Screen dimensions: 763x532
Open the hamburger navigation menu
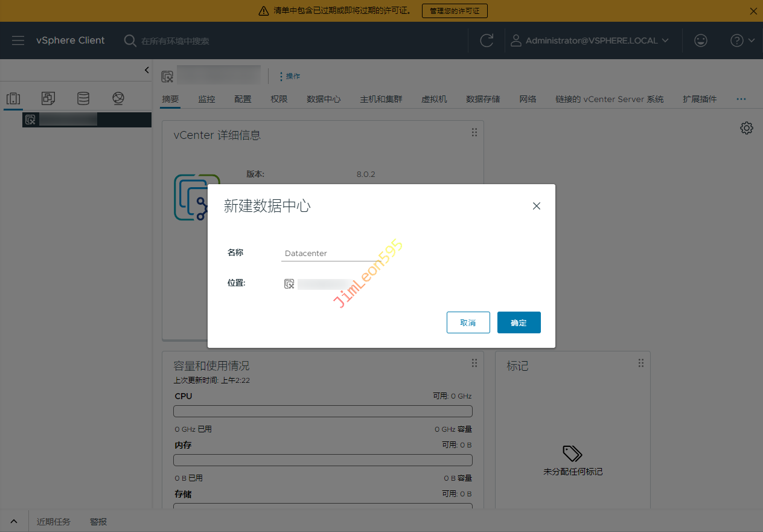pyautogui.click(x=18, y=40)
